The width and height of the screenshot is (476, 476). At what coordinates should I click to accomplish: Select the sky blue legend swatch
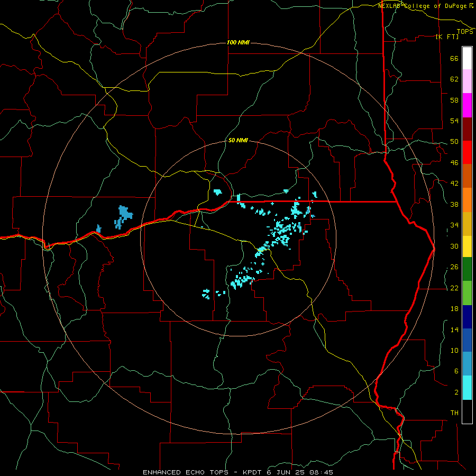point(467,364)
